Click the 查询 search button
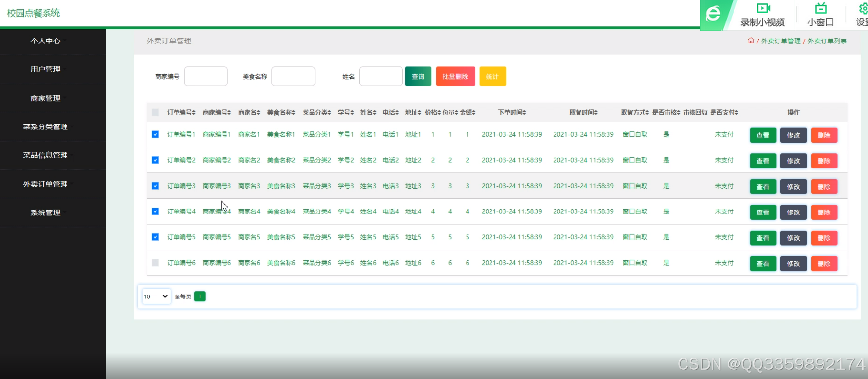The height and width of the screenshot is (379, 868). coord(418,77)
